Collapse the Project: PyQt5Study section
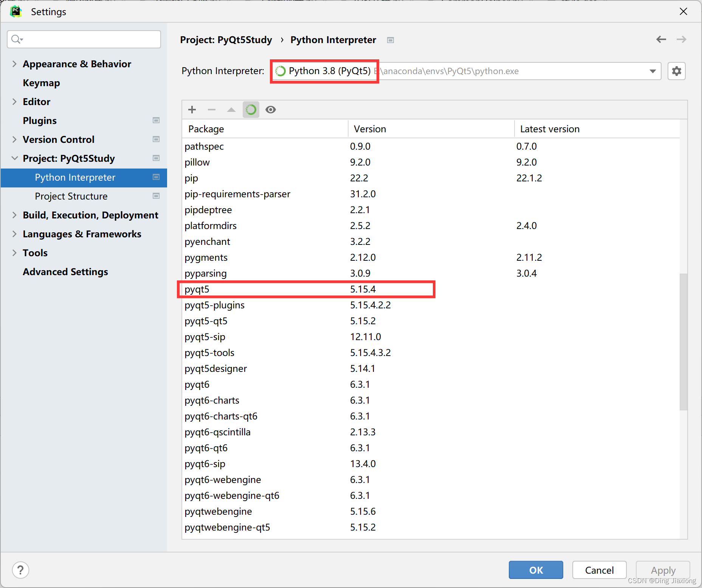The height and width of the screenshot is (588, 702). point(14,158)
